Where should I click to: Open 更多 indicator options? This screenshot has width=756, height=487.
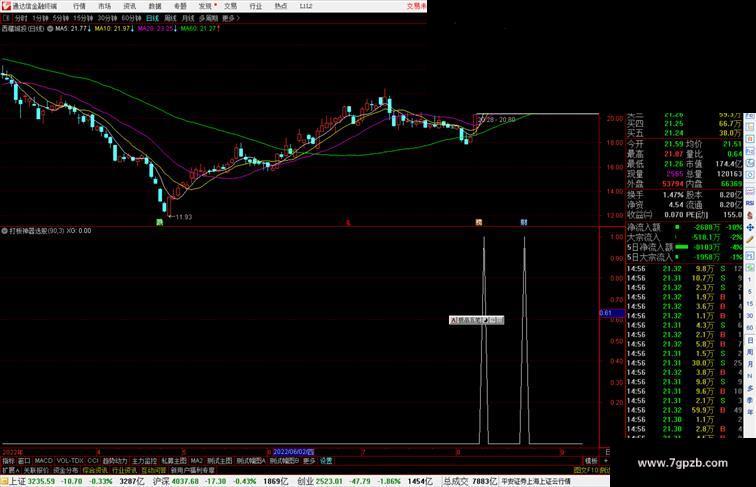[309, 461]
